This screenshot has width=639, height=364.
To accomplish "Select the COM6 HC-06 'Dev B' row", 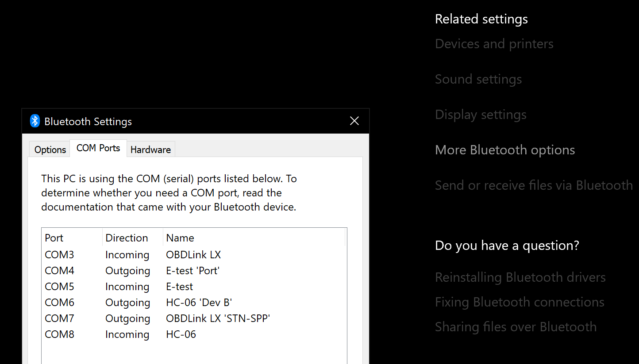I will pyautogui.click(x=194, y=303).
